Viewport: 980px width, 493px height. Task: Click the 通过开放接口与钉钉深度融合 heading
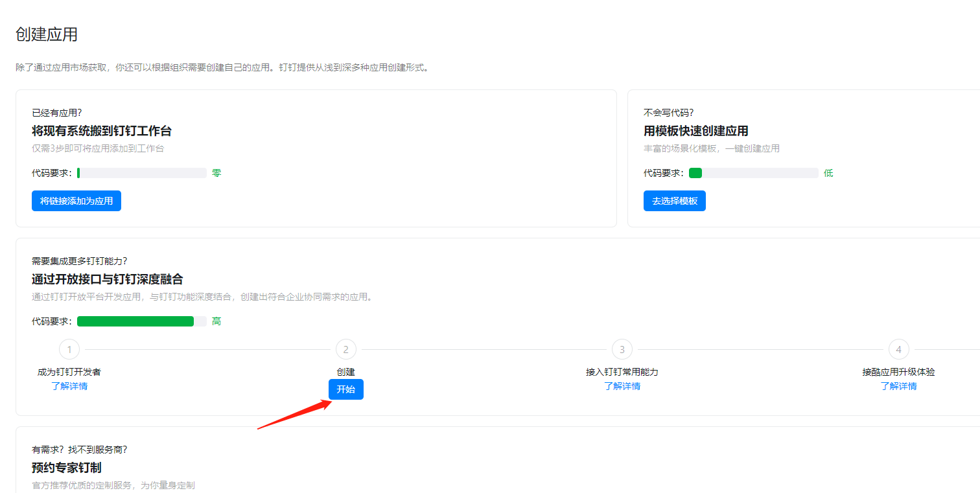[x=108, y=279]
